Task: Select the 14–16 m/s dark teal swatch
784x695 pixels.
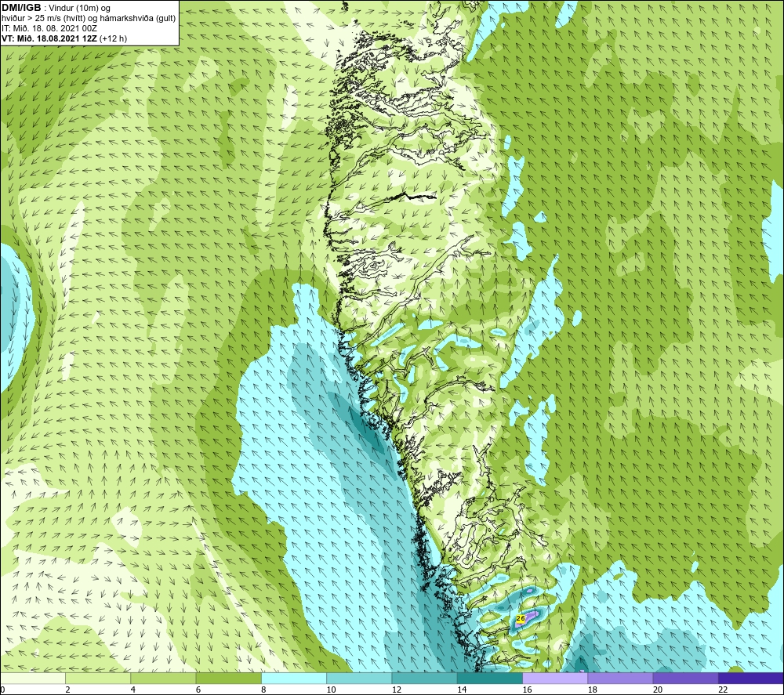Action: coord(490,678)
